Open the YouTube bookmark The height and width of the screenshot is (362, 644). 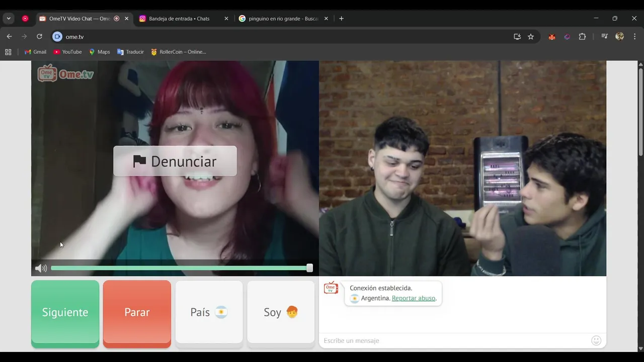[67, 52]
